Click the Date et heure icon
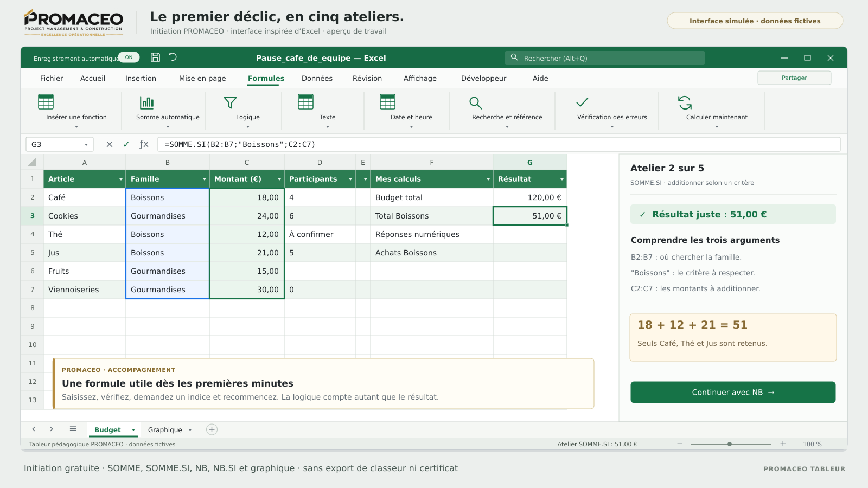 pyautogui.click(x=387, y=102)
